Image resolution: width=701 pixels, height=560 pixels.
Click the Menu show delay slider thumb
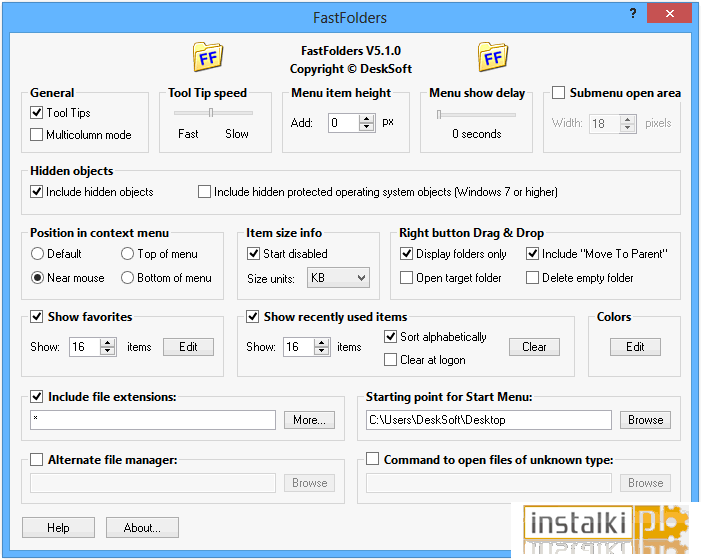pyautogui.click(x=439, y=115)
